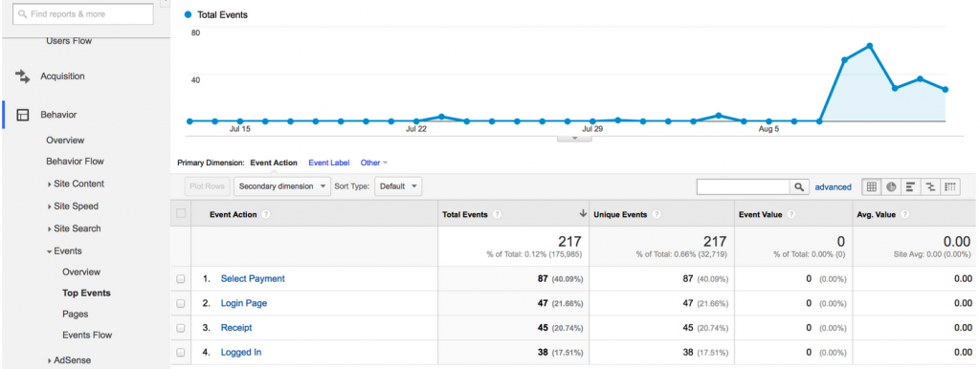Open help icon next to Unique Events
The height and width of the screenshot is (369, 980).
pyautogui.click(x=657, y=214)
